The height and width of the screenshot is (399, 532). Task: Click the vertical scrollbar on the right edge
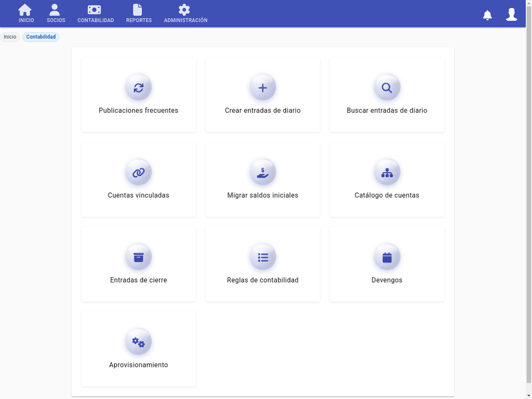[x=529, y=208]
